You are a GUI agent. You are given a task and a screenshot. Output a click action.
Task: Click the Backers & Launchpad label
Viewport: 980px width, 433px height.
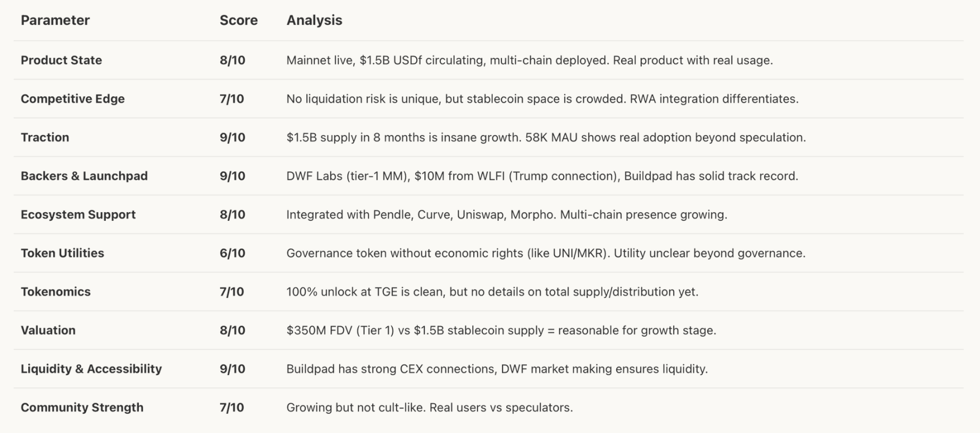tap(84, 176)
